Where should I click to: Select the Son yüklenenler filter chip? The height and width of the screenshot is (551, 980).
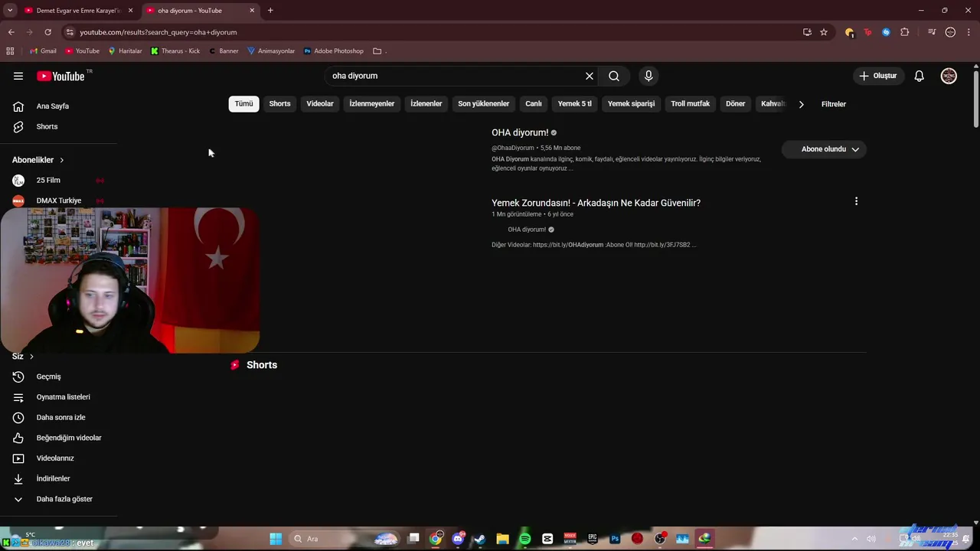(484, 103)
